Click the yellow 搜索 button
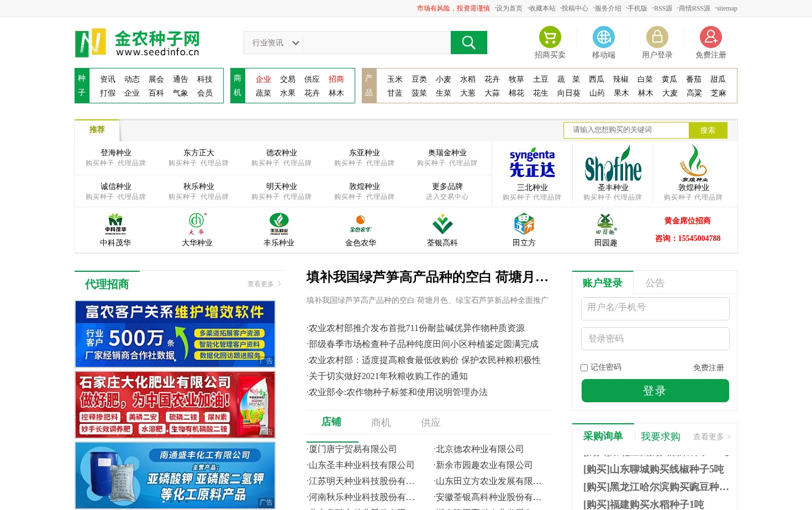This screenshot has height=510, width=812. (x=708, y=130)
